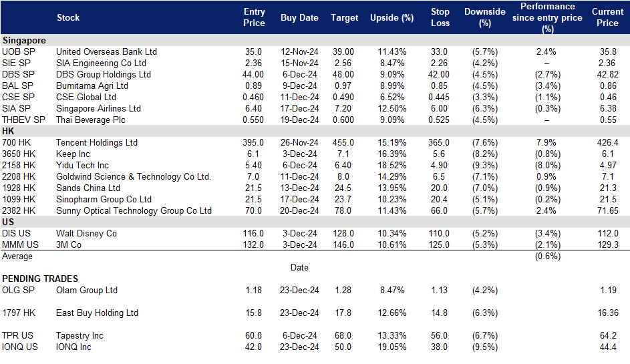Click the 'Buy Date' column header
The height and width of the screenshot is (364, 630).
click(299, 17)
